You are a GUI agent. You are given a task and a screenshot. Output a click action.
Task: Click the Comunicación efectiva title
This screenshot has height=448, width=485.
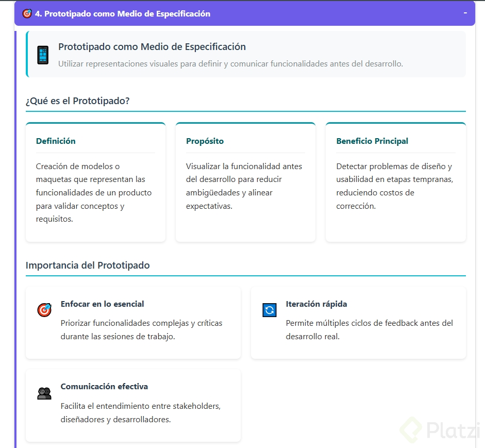tap(104, 387)
